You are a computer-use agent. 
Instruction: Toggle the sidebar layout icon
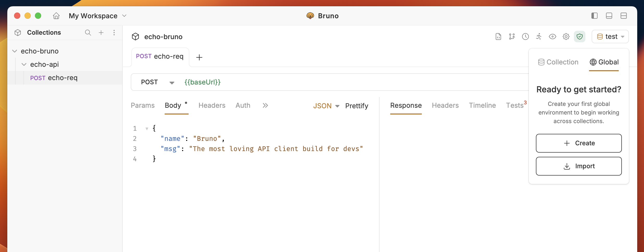click(594, 16)
